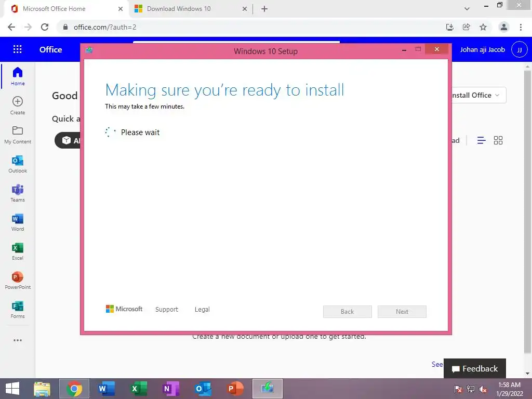Viewport: 532px width, 399px height.
Task: Close the Windows 10 Setup dialog
Action: point(436,49)
